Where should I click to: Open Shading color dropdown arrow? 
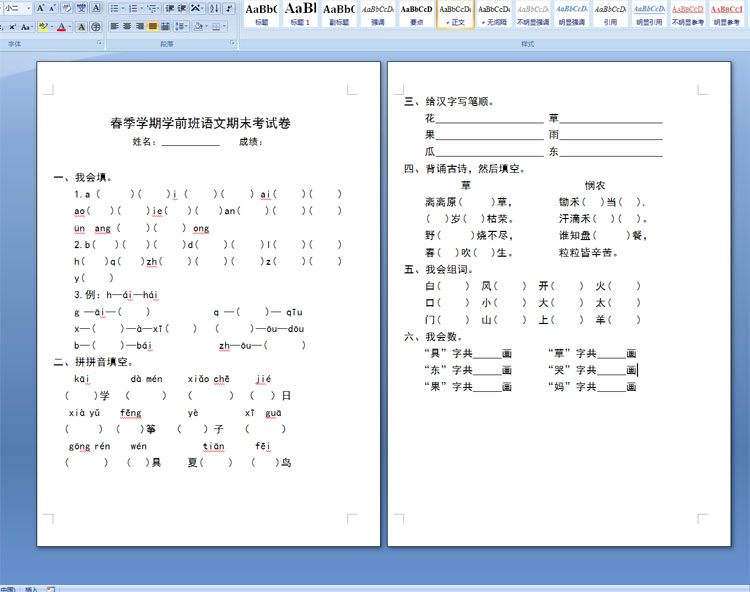(205, 26)
